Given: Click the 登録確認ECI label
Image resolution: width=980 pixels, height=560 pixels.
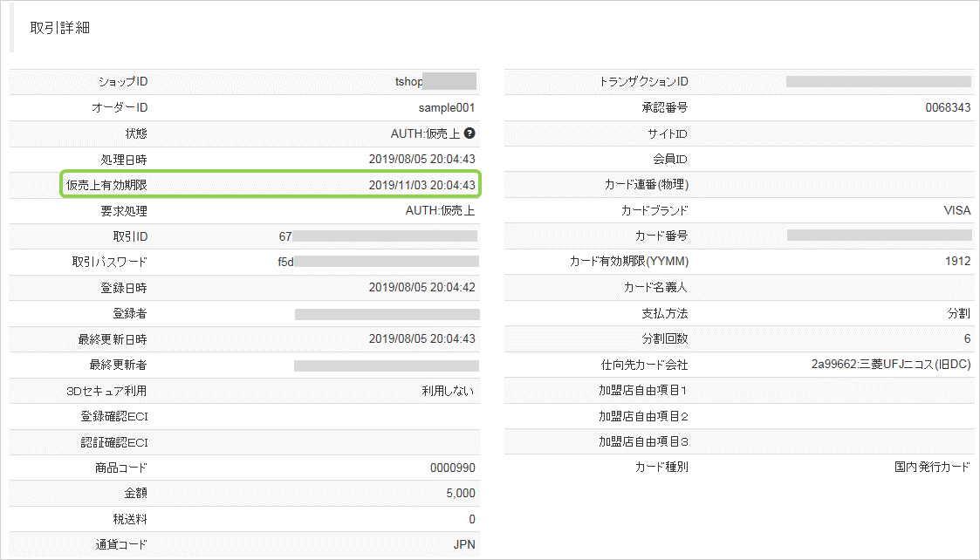Looking at the screenshot, I should click(114, 416).
